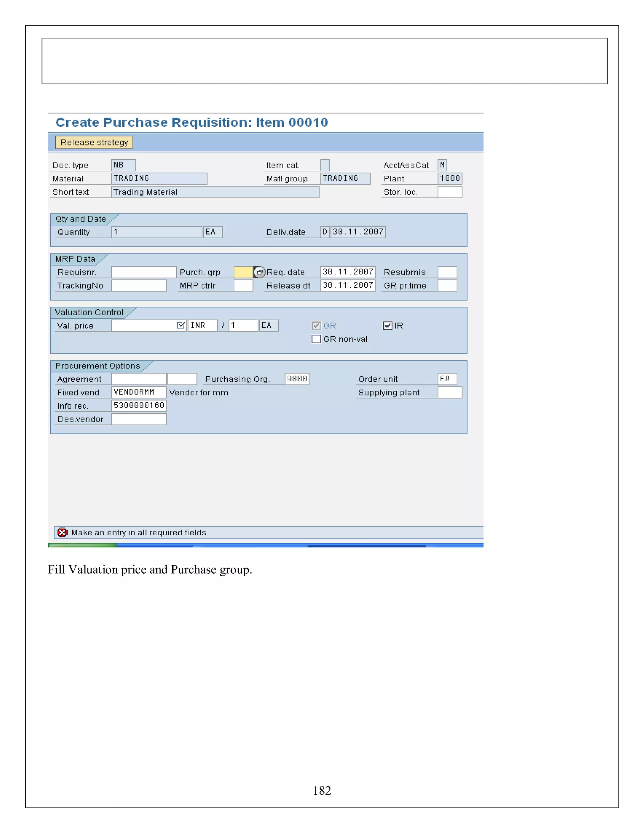Click the Deliv.date field showing 30.11.2007
Image resolution: width=644 pixels, height=833 pixels.
[x=358, y=232]
